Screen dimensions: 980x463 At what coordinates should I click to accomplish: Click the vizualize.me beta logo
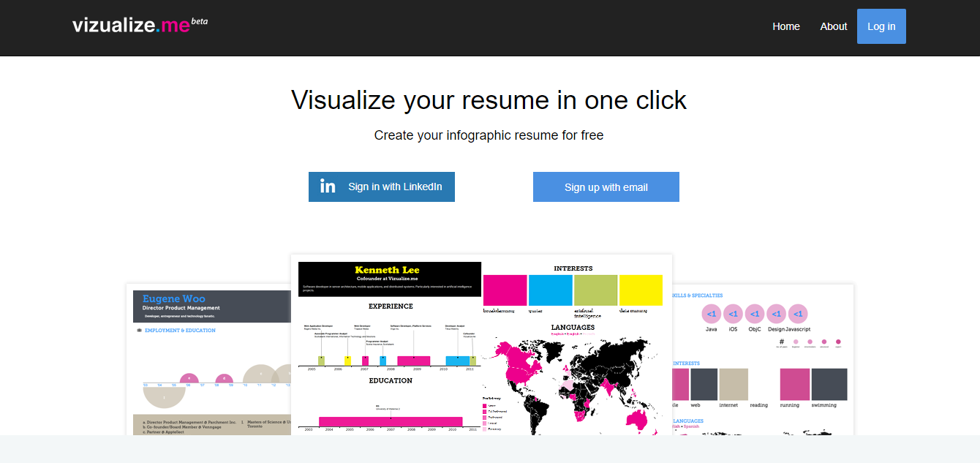click(140, 25)
